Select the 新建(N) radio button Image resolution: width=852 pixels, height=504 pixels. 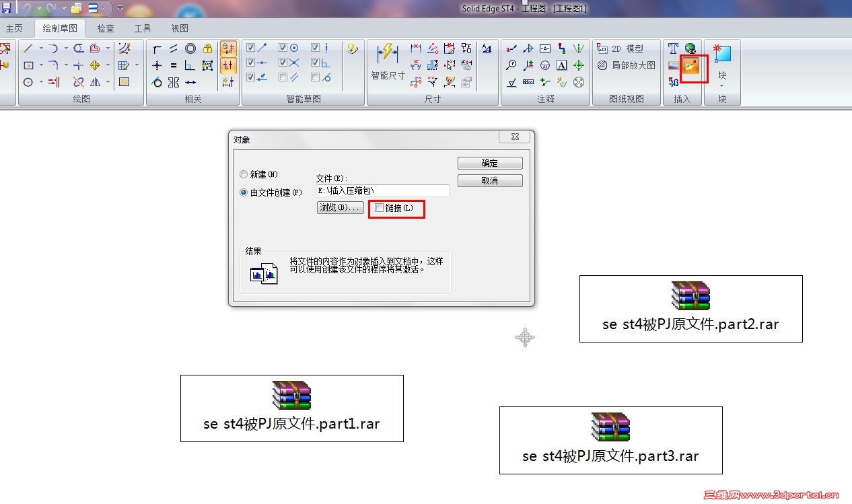point(244,174)
